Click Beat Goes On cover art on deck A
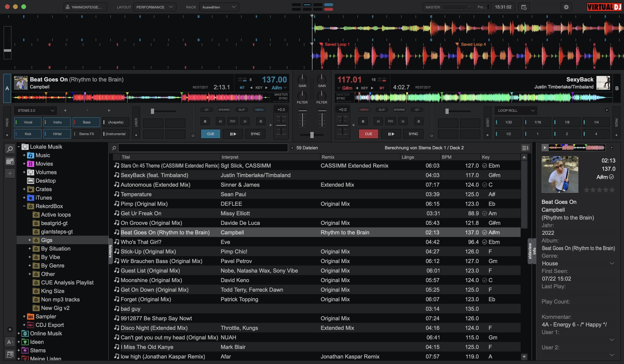The image size is (624, 364). tap(21, 83)
